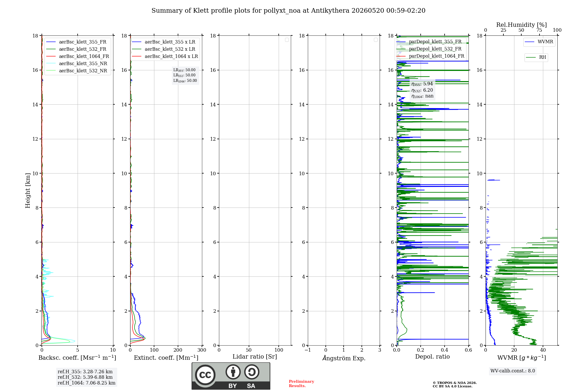Click legend entry 'aerBsc_klett_1064 x LR'
Viewport: 577px width, 392px height.
(165, 56)
